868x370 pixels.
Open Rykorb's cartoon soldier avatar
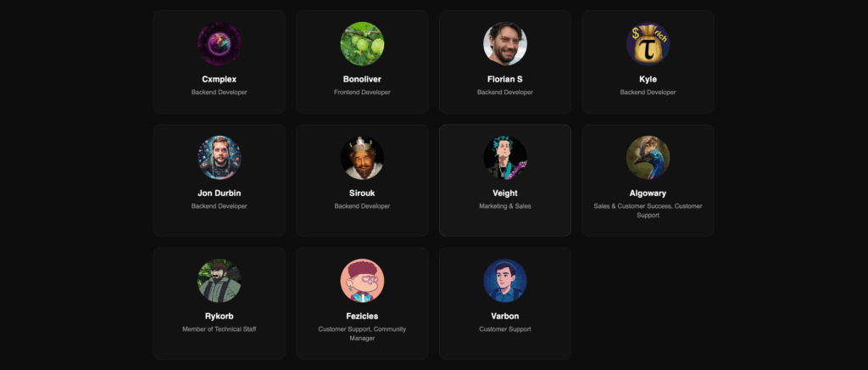coord(220,281)
